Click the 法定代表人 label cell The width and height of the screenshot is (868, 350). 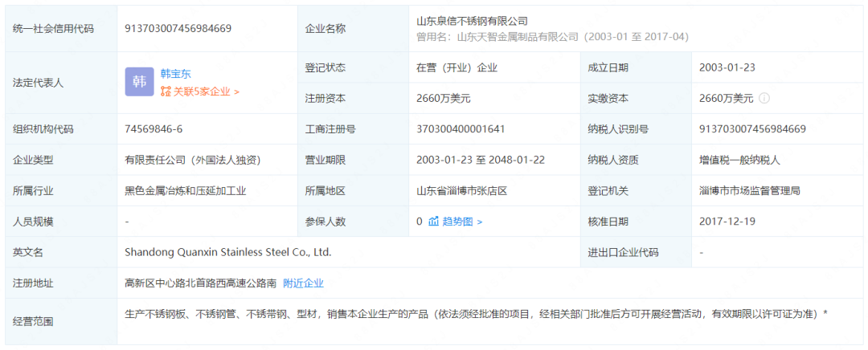[x=61, y=83]
